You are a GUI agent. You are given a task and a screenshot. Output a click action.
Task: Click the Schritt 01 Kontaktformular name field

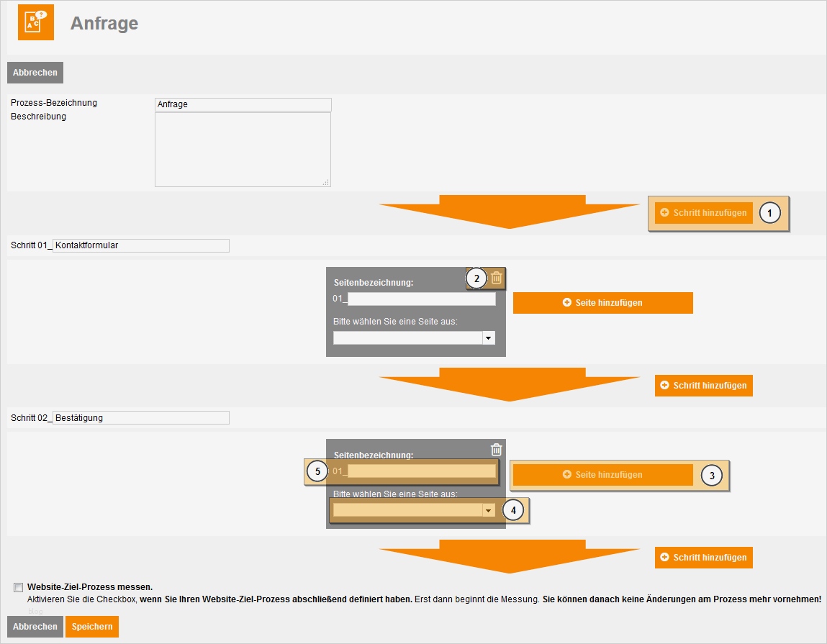pyautogui.click(x=140, y=245)
